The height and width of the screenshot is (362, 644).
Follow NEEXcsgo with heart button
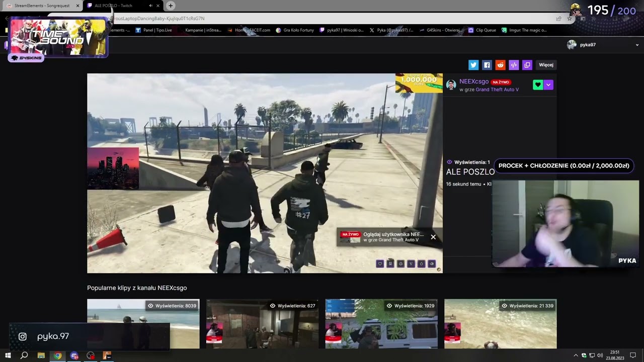(538, 85)
